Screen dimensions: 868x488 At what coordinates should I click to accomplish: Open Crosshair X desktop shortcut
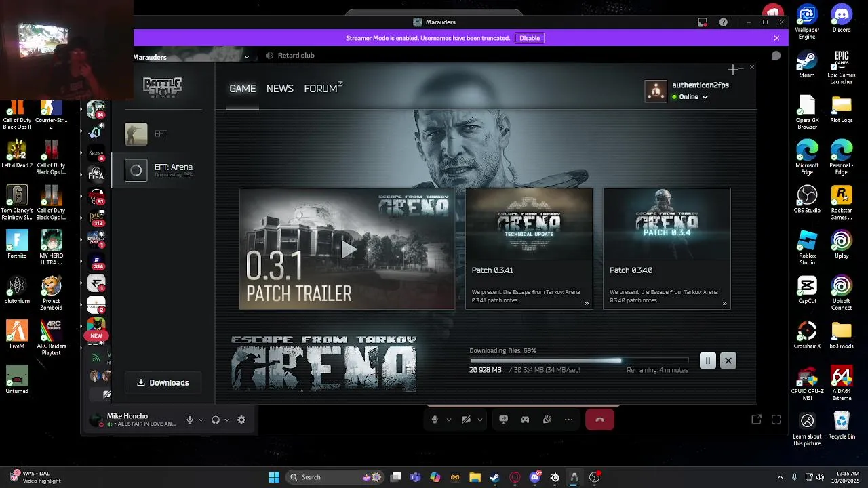[x=807, y=335]
